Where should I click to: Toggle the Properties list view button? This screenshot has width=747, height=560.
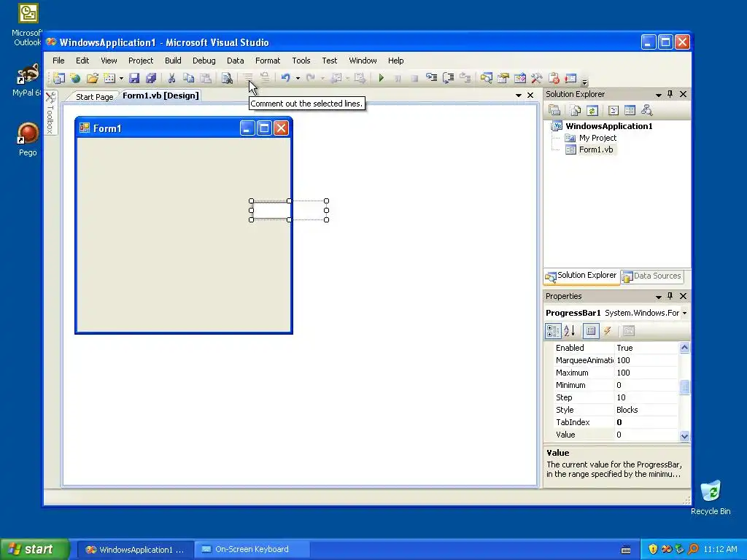[x=591, y=331]
